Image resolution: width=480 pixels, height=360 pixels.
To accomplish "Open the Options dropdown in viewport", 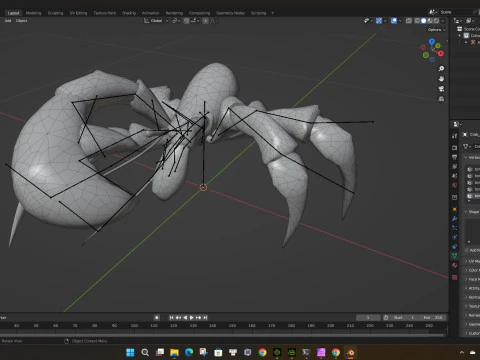I will pyautogui.click(x=437, y=30).
